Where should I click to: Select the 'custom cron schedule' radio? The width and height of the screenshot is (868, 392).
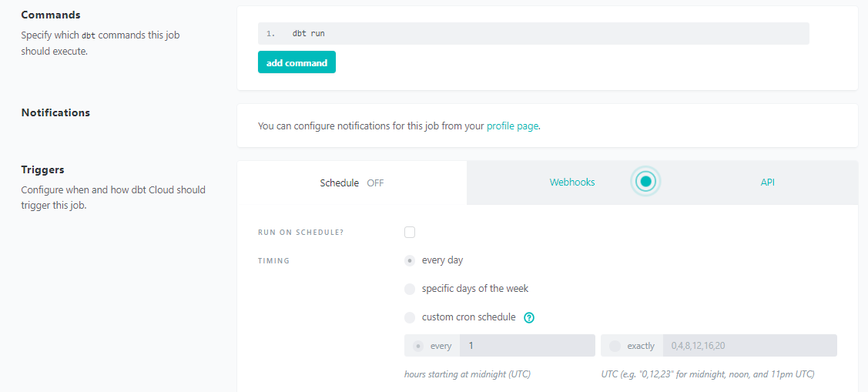tap(410, 317)
